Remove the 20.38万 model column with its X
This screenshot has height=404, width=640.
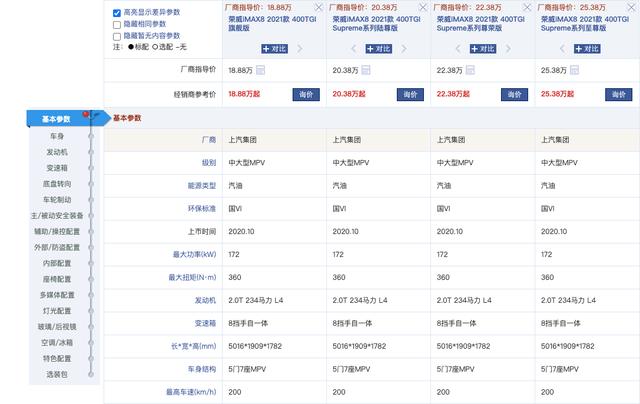423,7
